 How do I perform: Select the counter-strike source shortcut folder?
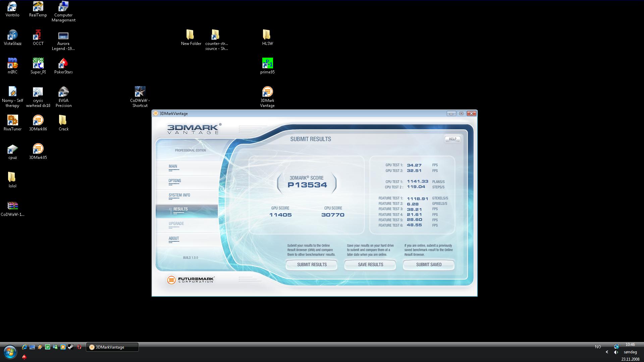click(216, 40)
